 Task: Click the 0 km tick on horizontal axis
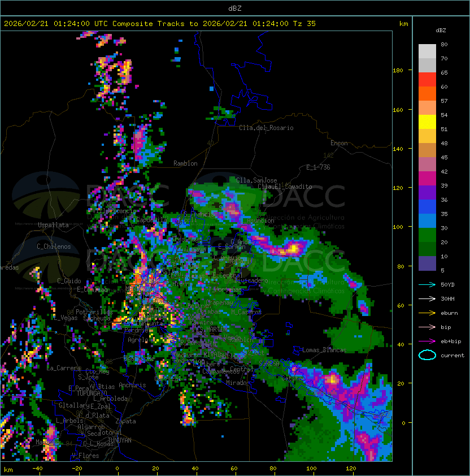pyautogui.click(x=117, y=469)
